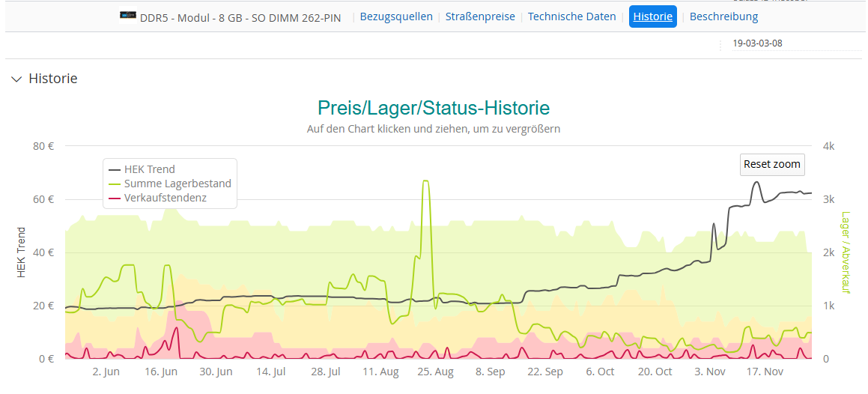868x394 pixels.
Task: Collapse the Historie section chevron
Action: tap(16, 79)
